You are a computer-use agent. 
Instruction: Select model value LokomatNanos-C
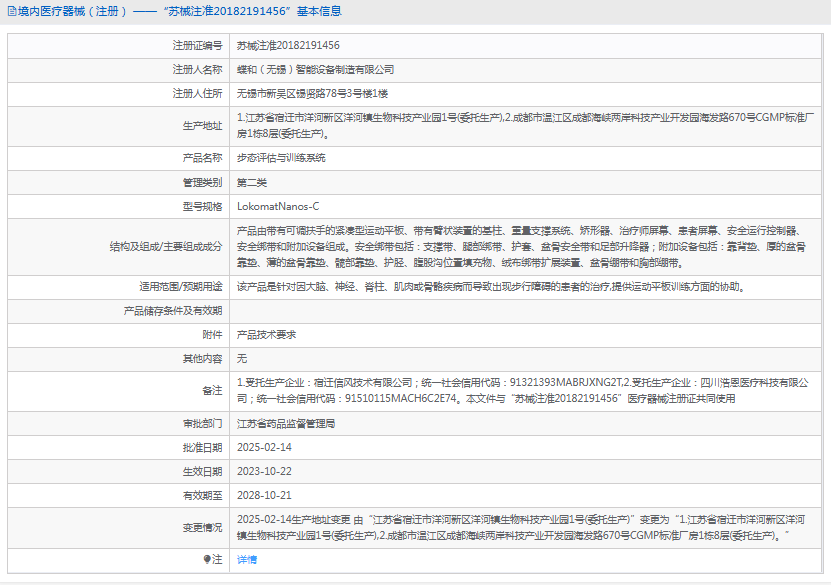pyautogui.click(x=278, y=207)
